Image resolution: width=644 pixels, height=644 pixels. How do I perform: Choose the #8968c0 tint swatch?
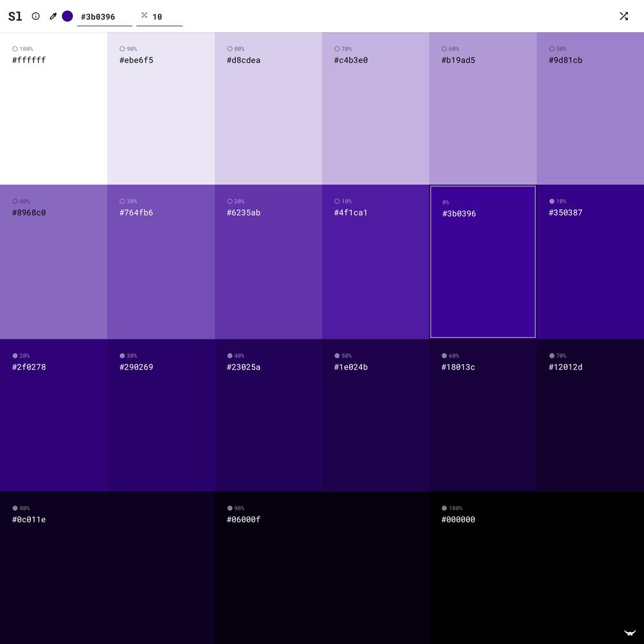(x=53, y=262)
